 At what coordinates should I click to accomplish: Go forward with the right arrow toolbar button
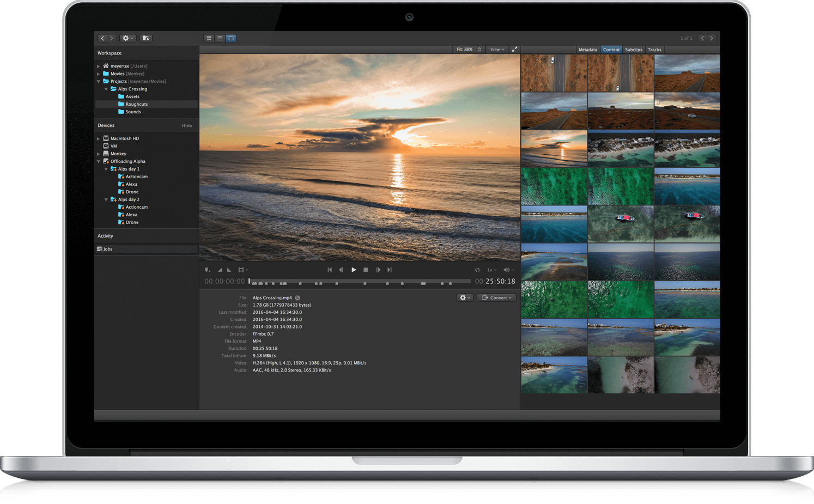(x=112, y=38)
